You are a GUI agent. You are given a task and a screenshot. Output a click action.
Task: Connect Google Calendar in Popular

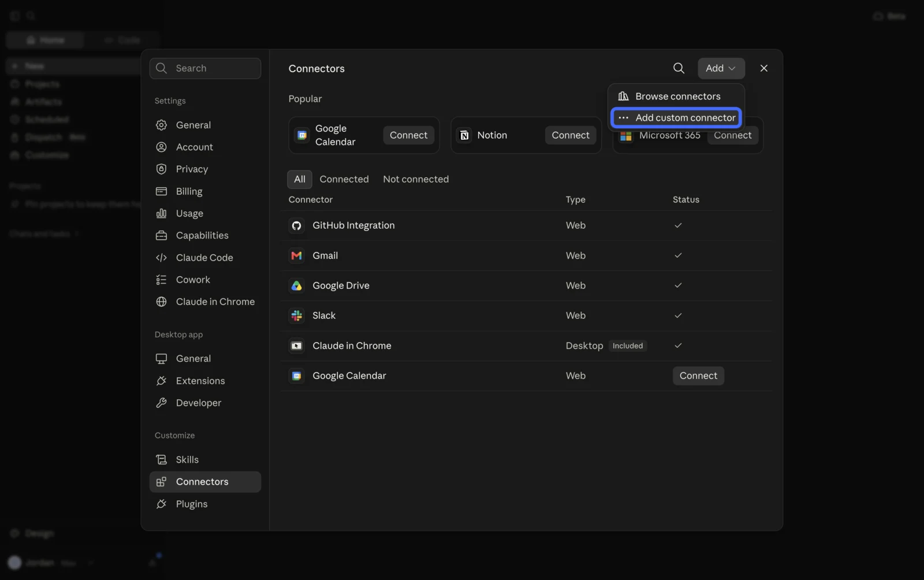click(x=408, y=135)
